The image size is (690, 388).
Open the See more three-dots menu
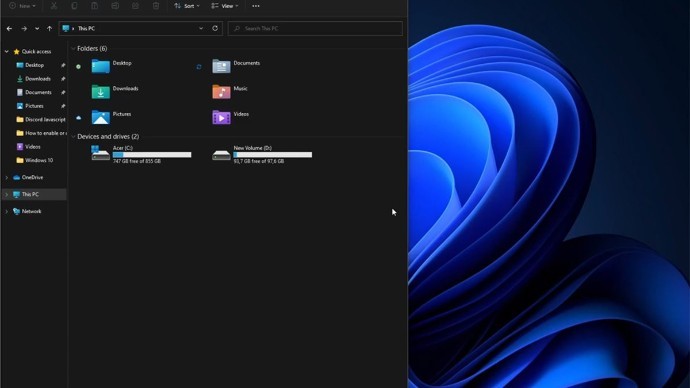256,6
